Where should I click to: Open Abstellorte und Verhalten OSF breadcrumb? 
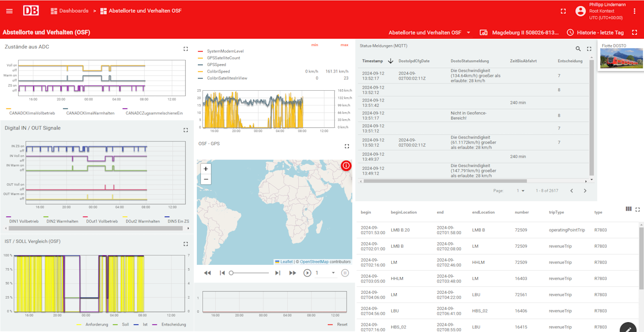point(141,11)
